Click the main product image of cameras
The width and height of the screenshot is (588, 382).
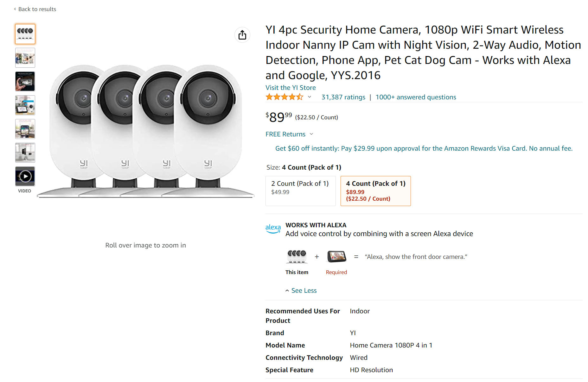click(146, 131)
